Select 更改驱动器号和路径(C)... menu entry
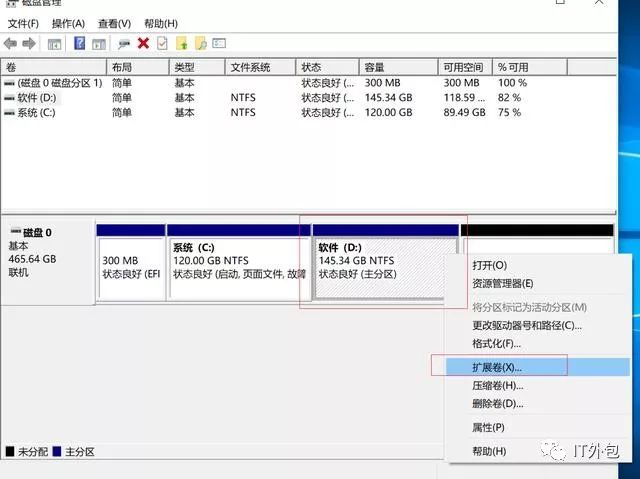This screenshot has height=479, width=640. [x=539, y=326]
